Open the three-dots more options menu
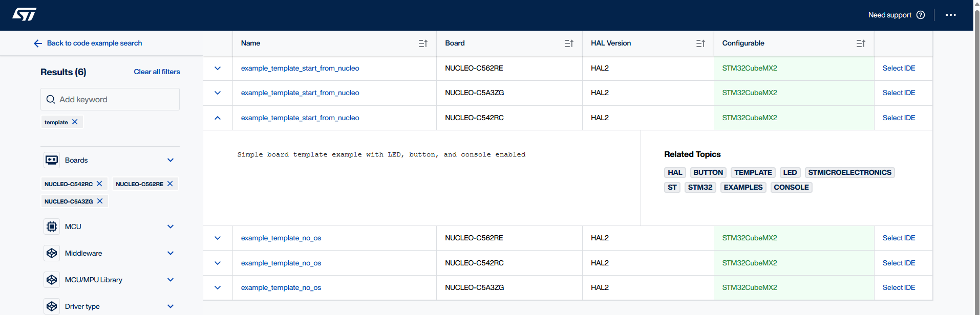The image size is (980, 315). tap(950, 15)
